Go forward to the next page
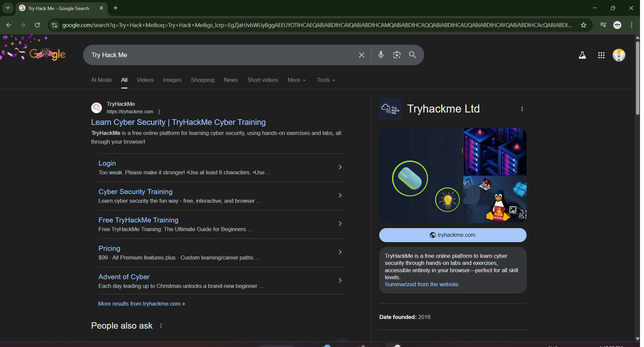This screenshot has height=347, width=644. (x=23, y=25)
